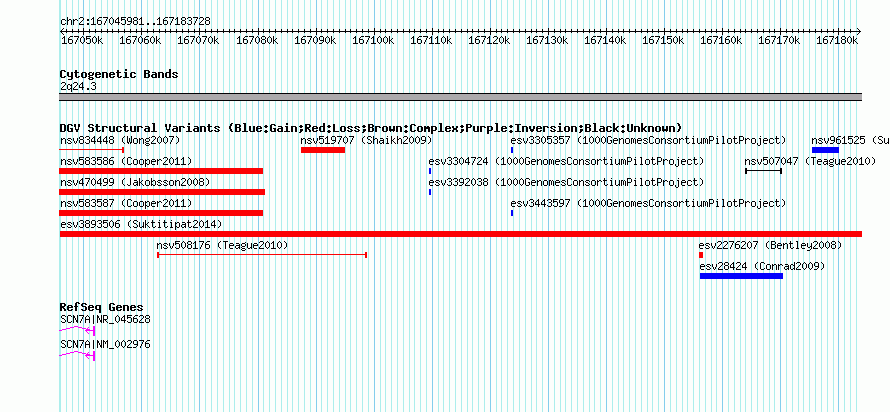Click the RefSeq Genes track heading
Image resolution: width=890 pixels, height=412 pixels.
101,308
